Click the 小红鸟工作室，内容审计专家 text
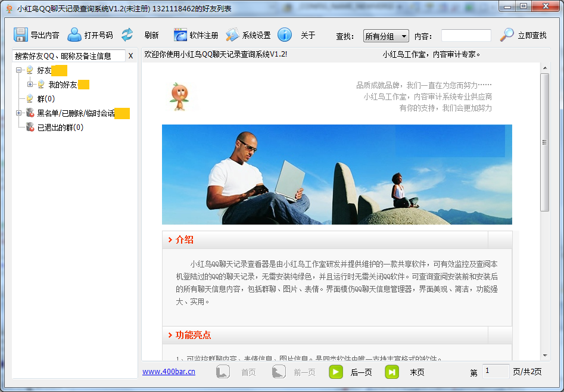 (432, 55)
